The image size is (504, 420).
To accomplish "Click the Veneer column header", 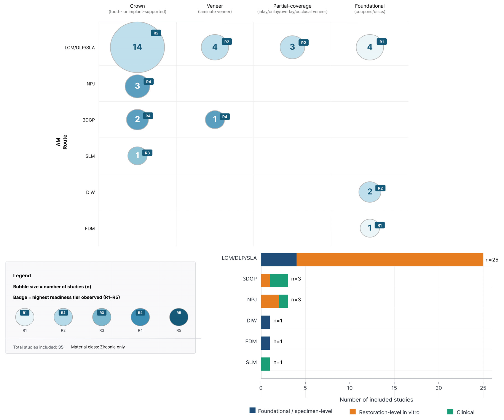I will pos(215,6).
